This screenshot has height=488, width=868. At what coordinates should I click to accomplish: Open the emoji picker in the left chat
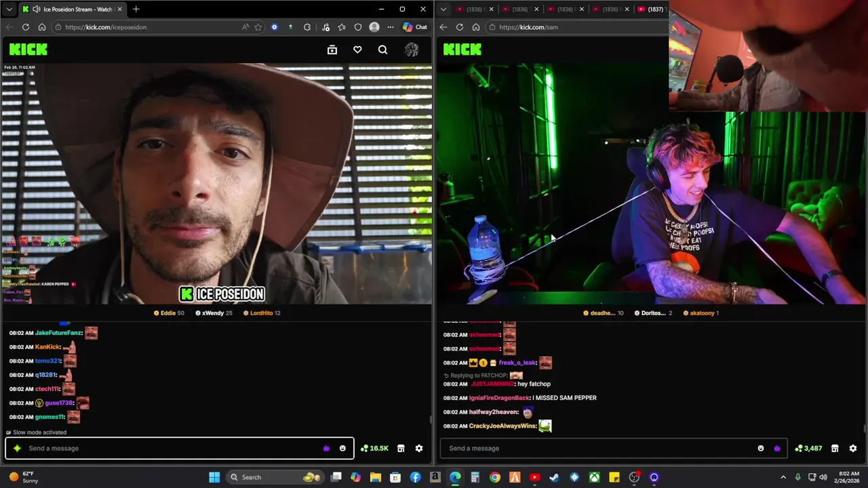(342, 448)
